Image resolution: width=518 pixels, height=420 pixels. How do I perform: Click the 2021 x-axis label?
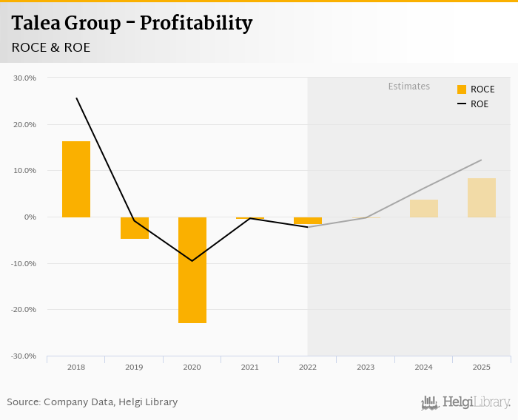[x=249, y=367]
